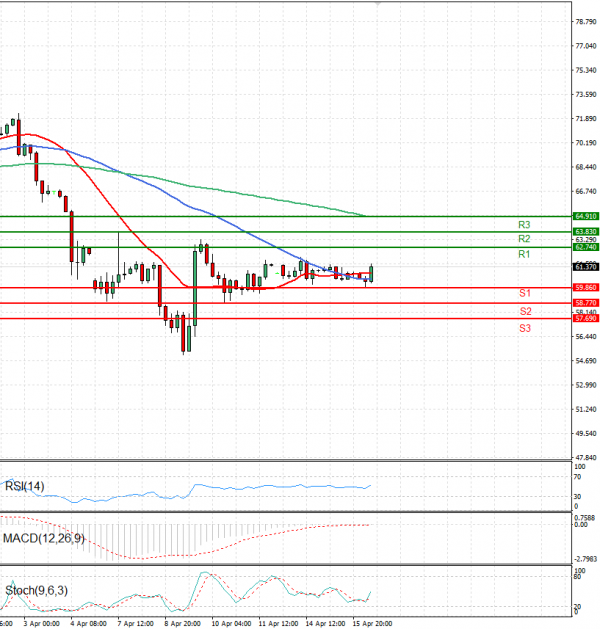Click the RSI(14) indicator label
Screen dimensions: 600x629
tap(24, 487)
